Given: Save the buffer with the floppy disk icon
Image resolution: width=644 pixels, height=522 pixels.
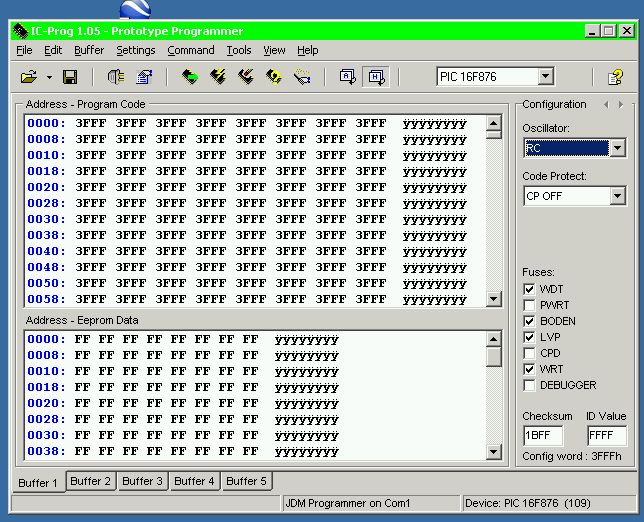Looking at the screenshot, I should point(70,77).
